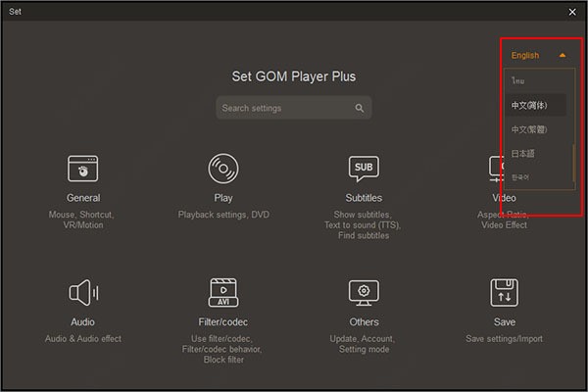Select Traditional Chinese 中文(繁體) option
588x392 pixels.
535,129
